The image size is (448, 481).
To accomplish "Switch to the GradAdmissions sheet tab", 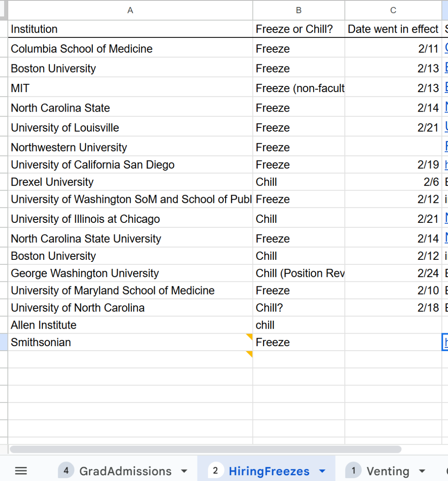I will [125, 471].
